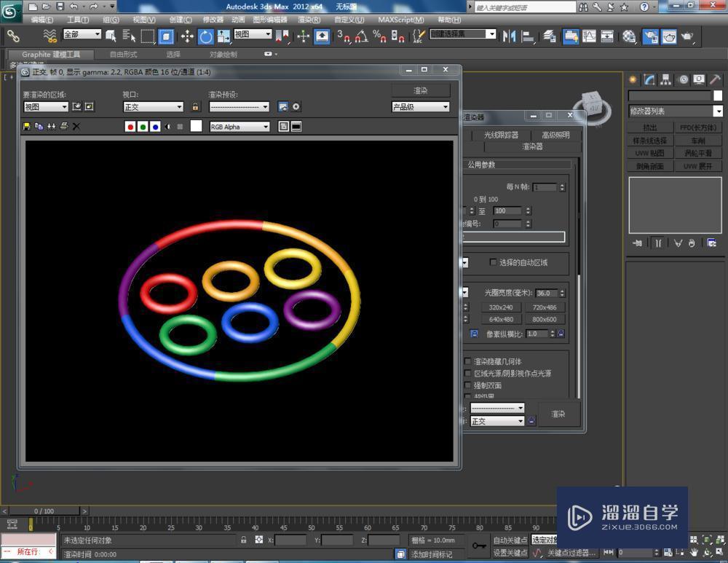Open the MAXScript menu

[x=399, y=20]
